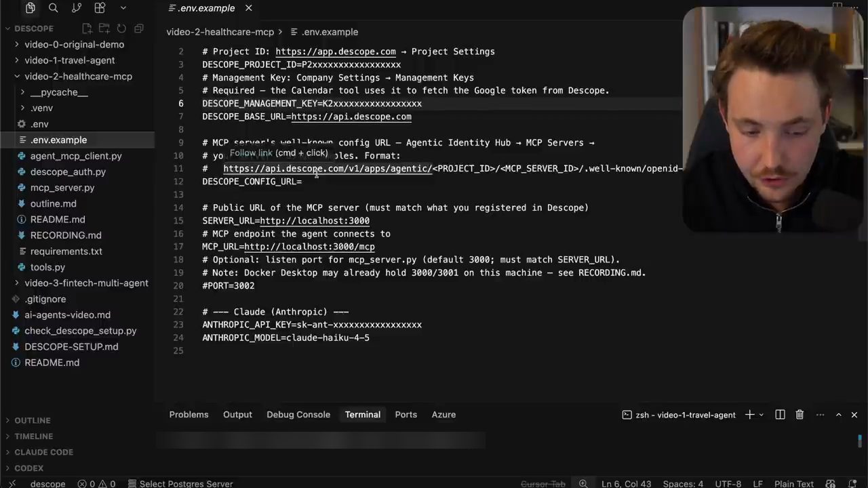Open outline.md file
The width and height of the screenshot is (868, 488).
[x=53, y=203]
